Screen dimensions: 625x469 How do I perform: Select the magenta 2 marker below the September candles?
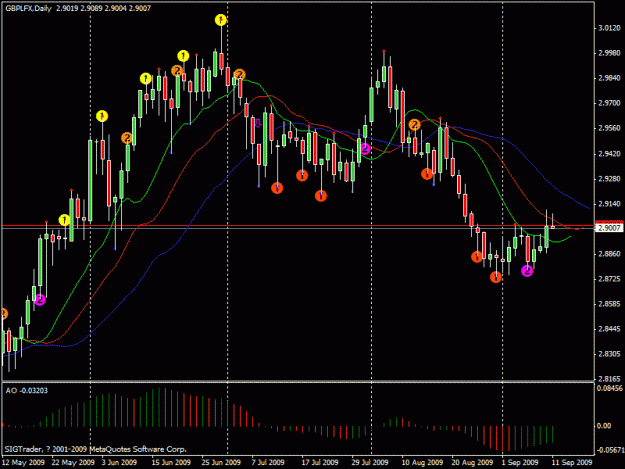(x=527, y=271)
